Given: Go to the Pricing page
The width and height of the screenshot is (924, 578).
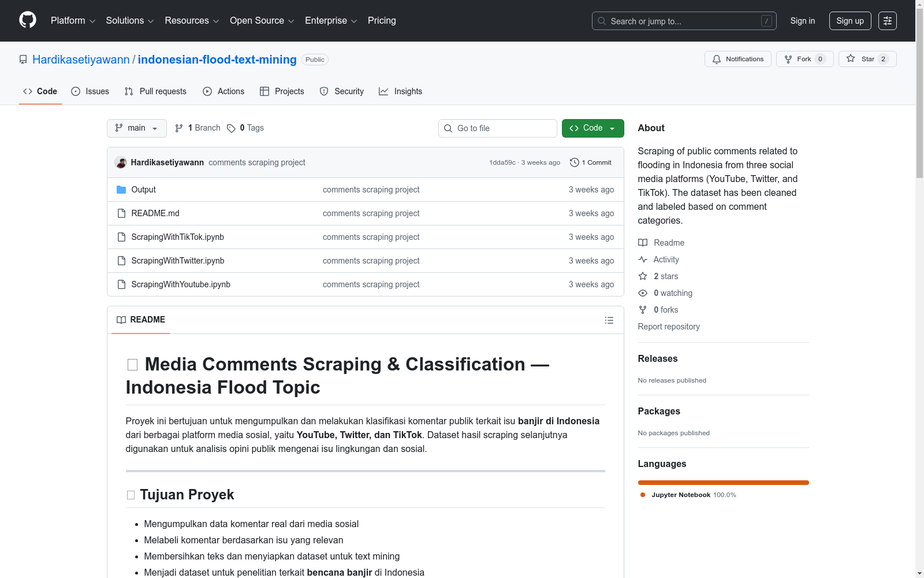Looking at the screenshot, I should [x=382, y=21].
